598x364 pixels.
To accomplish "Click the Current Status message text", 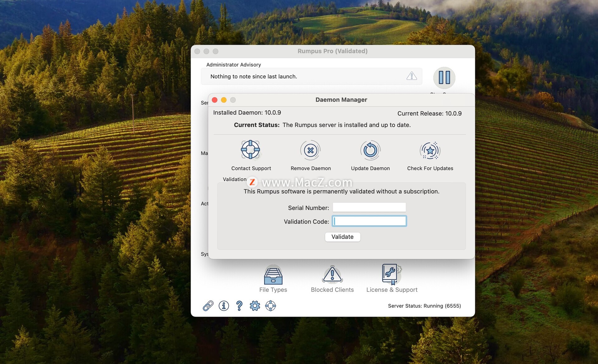I will [322, 125].
